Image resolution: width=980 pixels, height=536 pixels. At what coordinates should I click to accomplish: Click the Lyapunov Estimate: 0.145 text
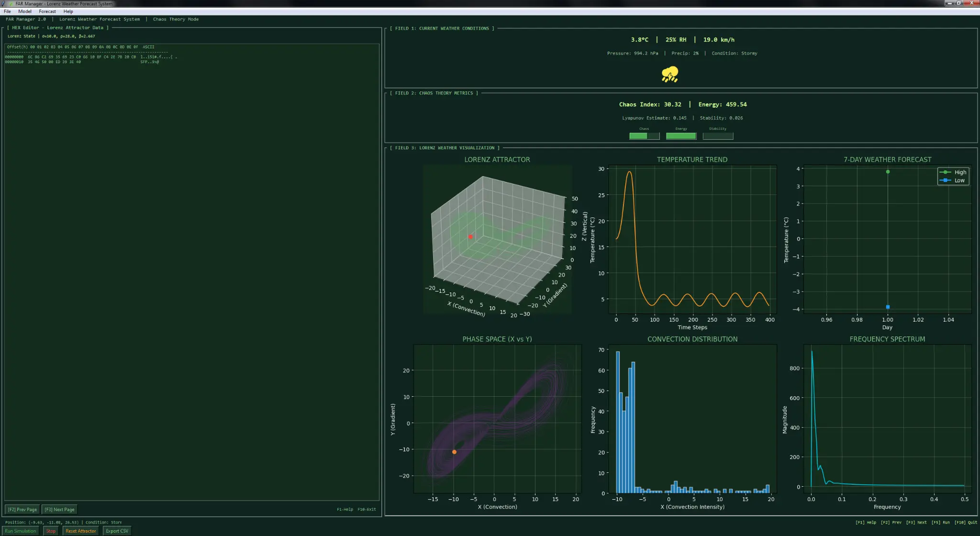654,118
